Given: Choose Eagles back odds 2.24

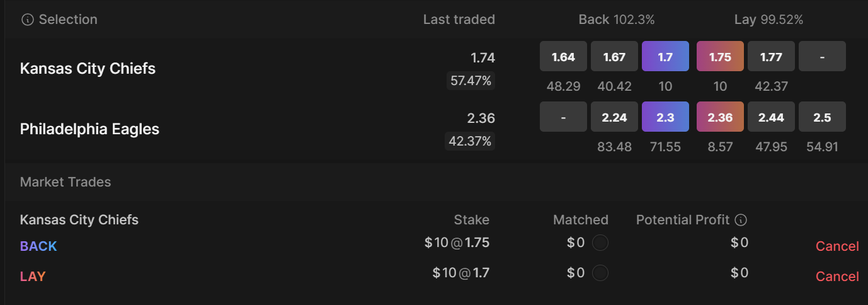Looking at the screenshot, I should (x=614, y=117).
